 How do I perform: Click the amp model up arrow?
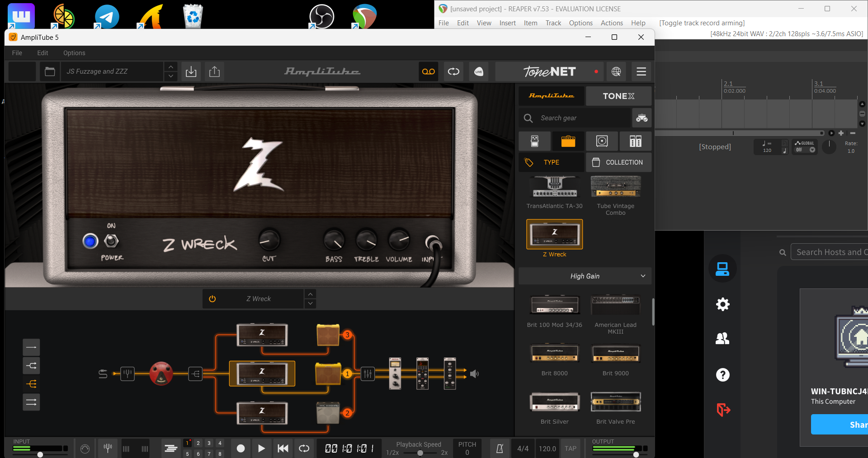(310, 294)
